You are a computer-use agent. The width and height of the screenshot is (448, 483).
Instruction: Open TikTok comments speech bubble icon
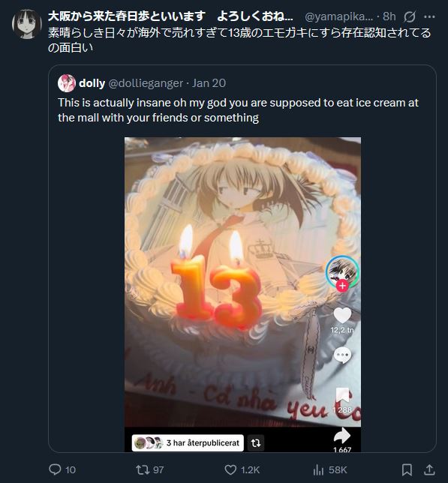tap(342, 355)
